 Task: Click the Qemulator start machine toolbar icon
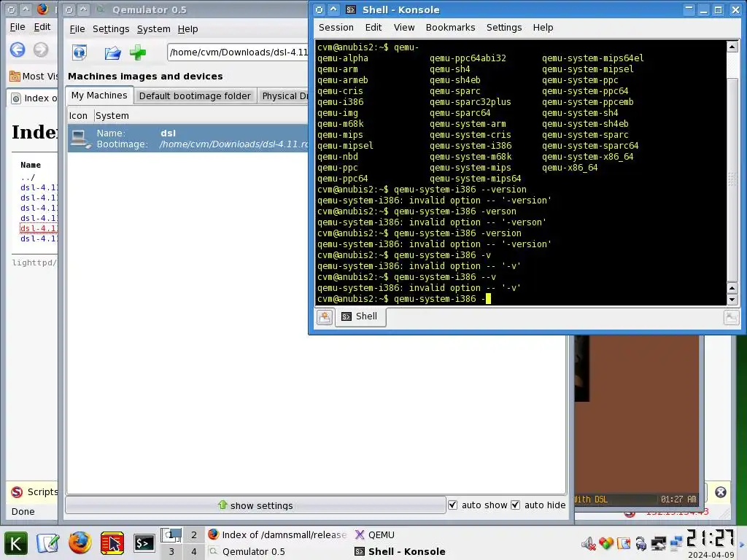(x=80, y=52)
